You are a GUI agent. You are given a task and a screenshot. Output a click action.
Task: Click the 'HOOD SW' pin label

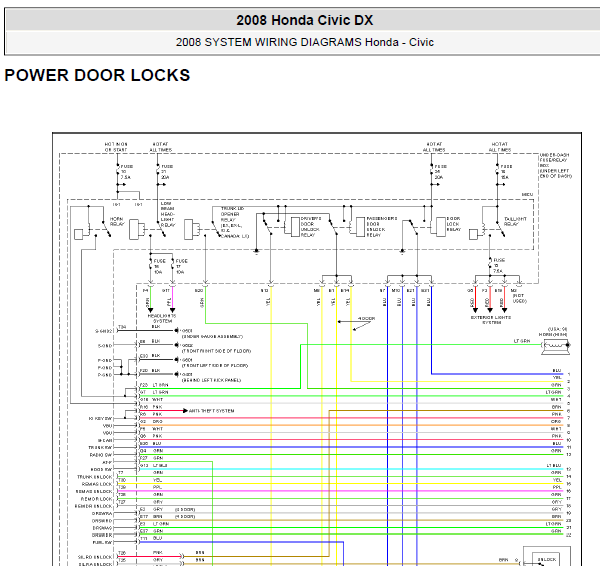(101, 469)
